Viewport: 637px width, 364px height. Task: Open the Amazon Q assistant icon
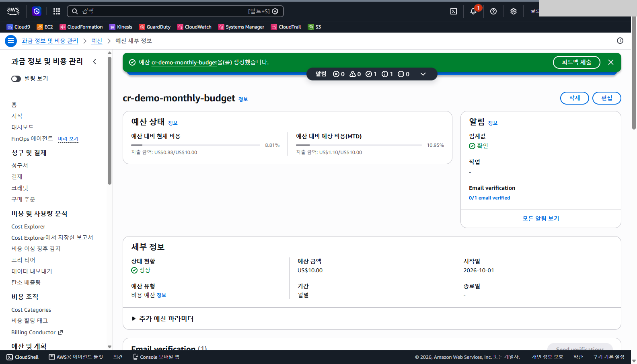tap(37, 11)
